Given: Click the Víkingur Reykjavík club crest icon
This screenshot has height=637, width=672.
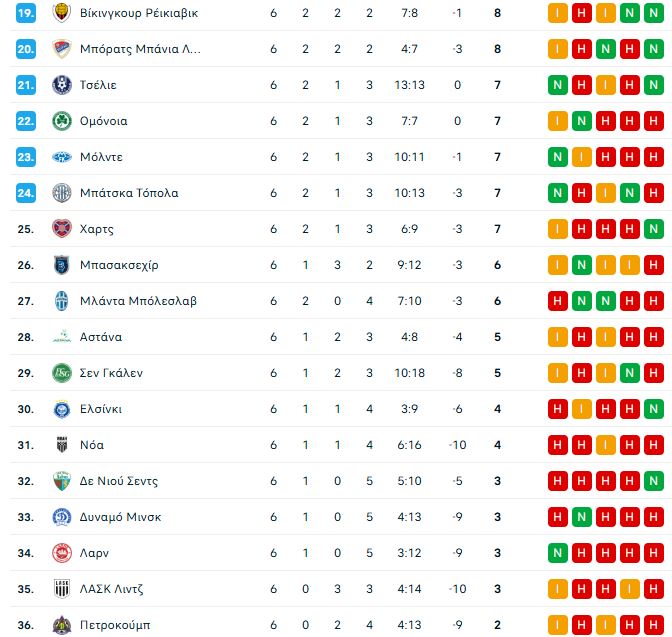Looking at the screenshot, I should 62,13.
